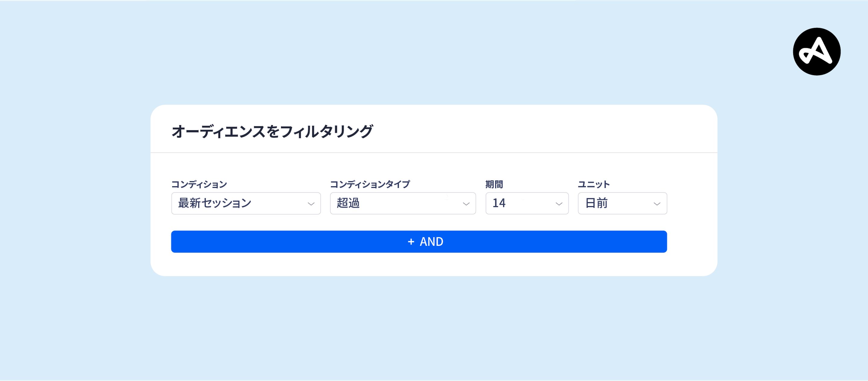Expand the 超過 condition type combo box
The image size is (868, 381).
[x=403, y=204]
